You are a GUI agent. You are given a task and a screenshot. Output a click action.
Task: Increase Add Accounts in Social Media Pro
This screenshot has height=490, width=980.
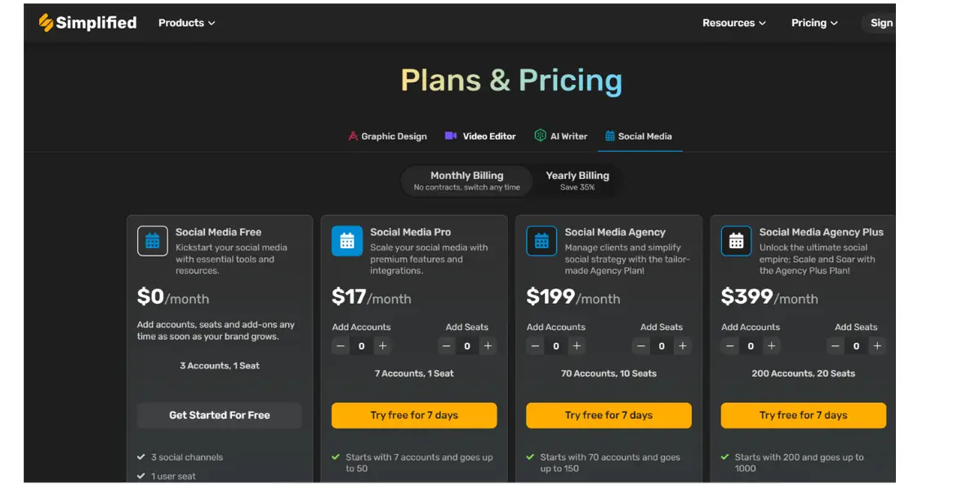pyautogui.click(x=382, y=346)
